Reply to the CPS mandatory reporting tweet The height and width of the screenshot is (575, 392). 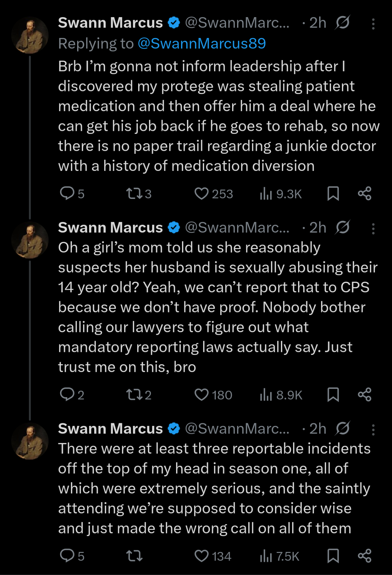[67, 395]
